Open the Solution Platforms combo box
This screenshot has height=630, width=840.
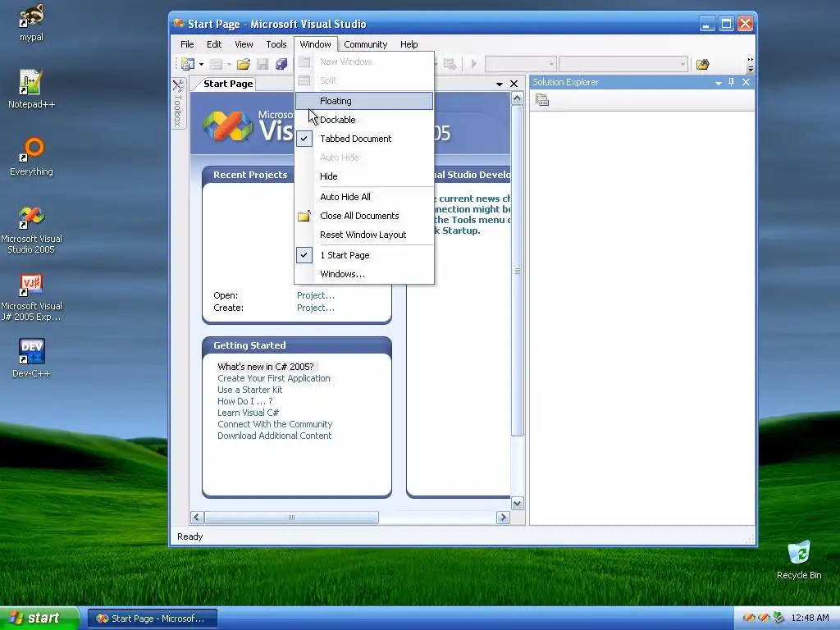(x=623, y=64)
